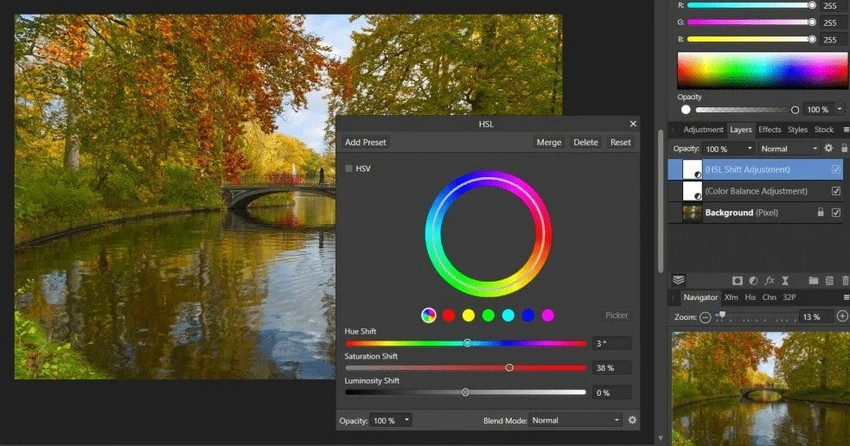Click the Luminosity Shift value field

611,392
